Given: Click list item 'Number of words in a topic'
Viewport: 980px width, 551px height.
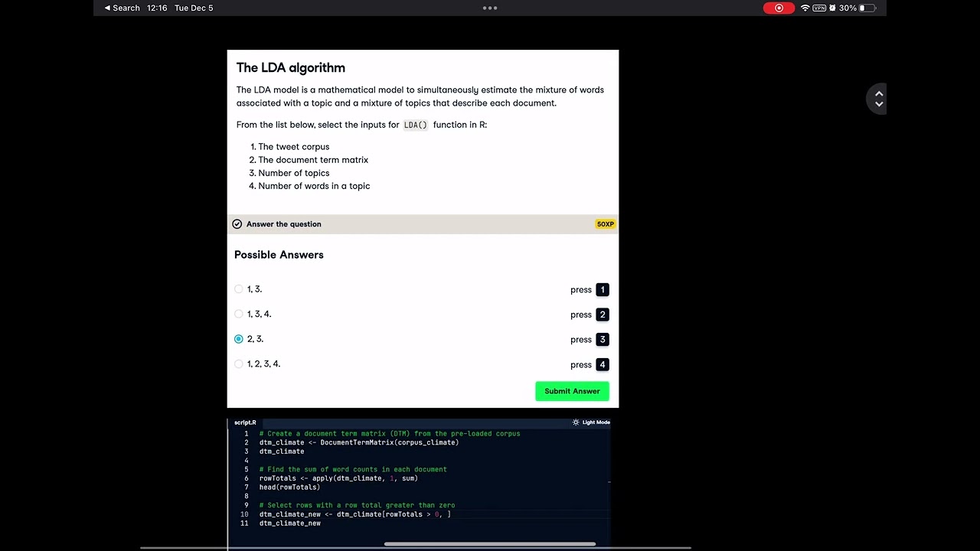Looking at the screenshot, I should point(314,186).
